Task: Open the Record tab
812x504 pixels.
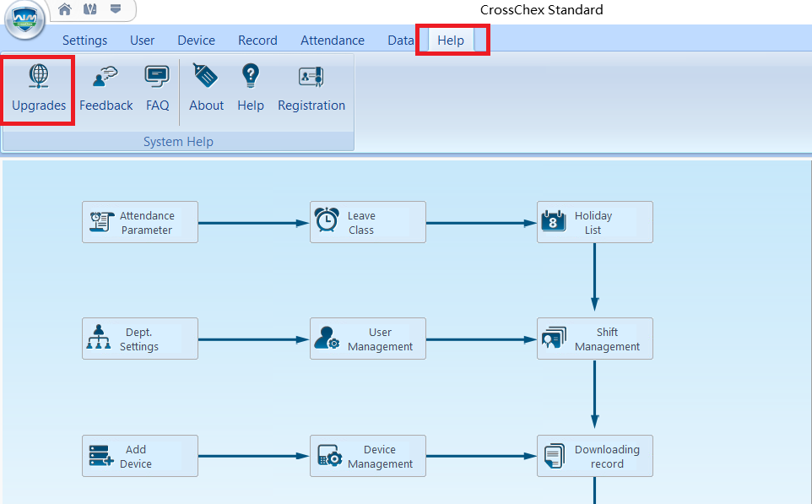Action: 257,41
